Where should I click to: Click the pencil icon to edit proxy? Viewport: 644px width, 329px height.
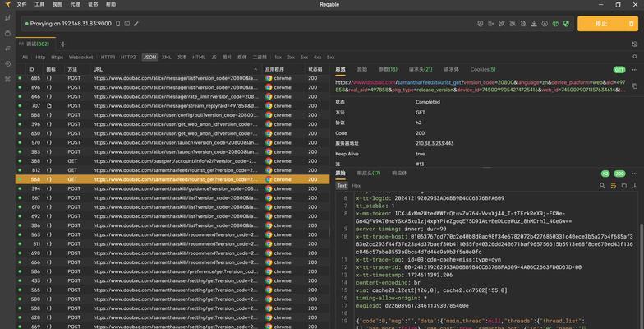pyautogui.click(x=136, y=24)
